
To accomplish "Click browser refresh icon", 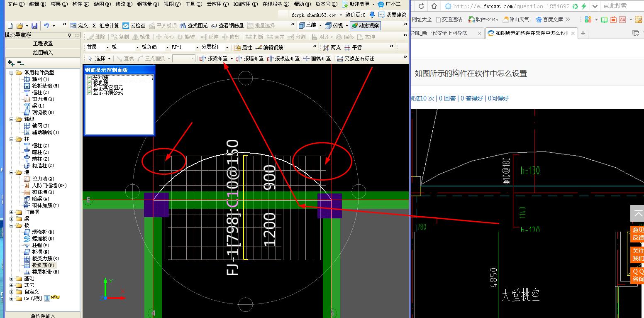I will click(421, 6).
